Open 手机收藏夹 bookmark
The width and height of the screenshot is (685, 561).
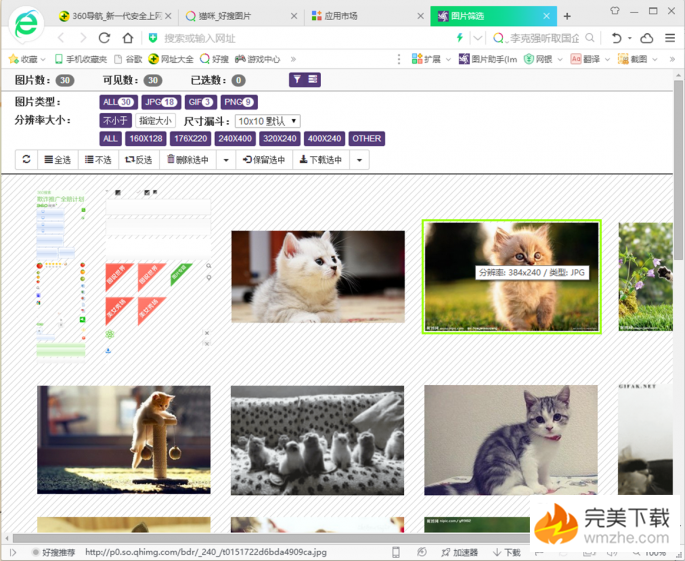pyautogui.click(x=81, y=59)
